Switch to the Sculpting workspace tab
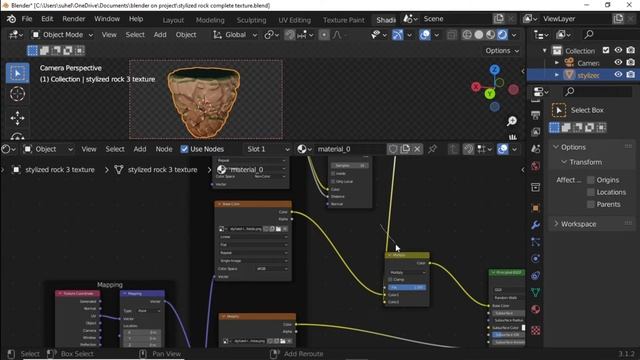The height and width of the screenshot is (360, 640). point(251,20)
